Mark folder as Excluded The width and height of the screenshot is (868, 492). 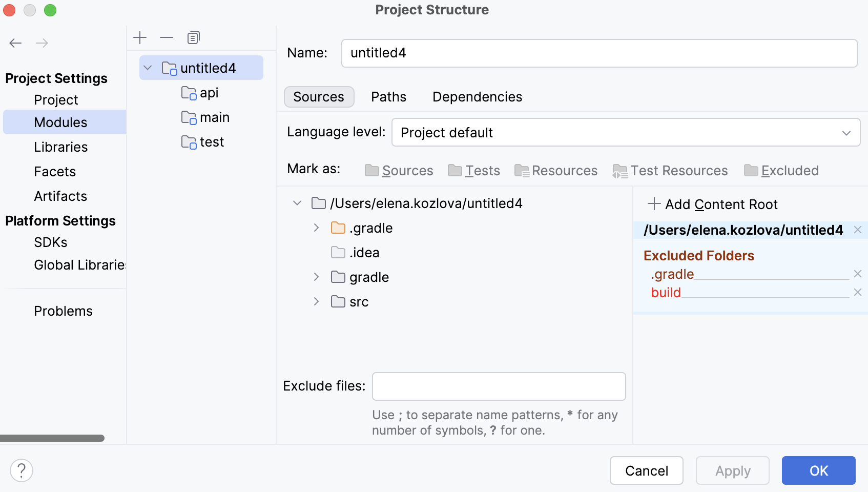pos(781,171)
